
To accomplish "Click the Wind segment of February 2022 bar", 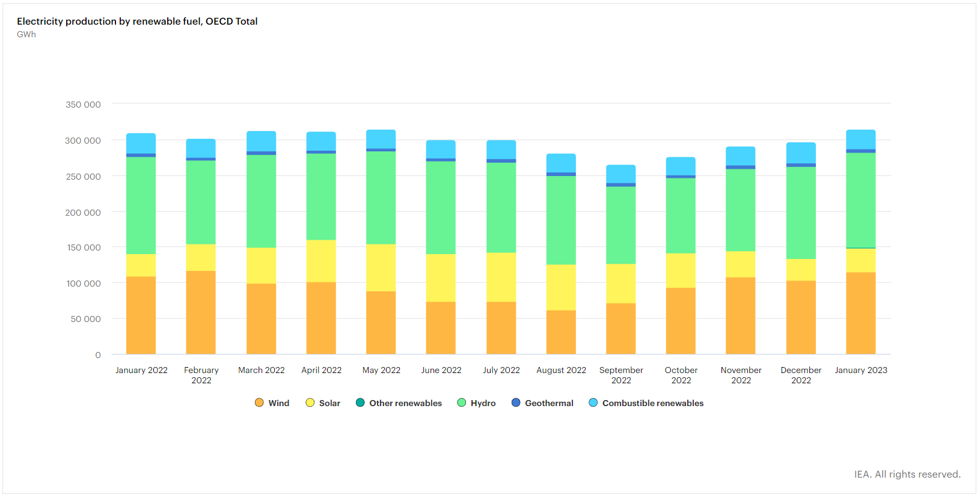I will pos(201,312).
